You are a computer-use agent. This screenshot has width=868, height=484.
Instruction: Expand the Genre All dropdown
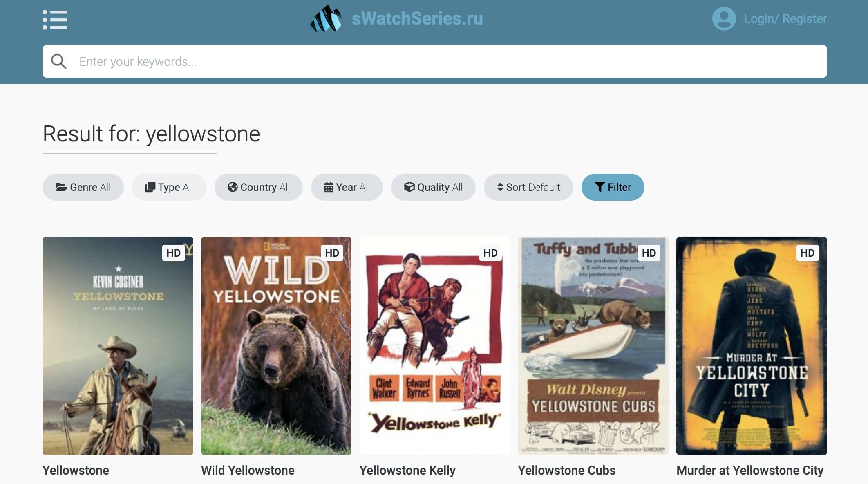[x=83, y=187]
